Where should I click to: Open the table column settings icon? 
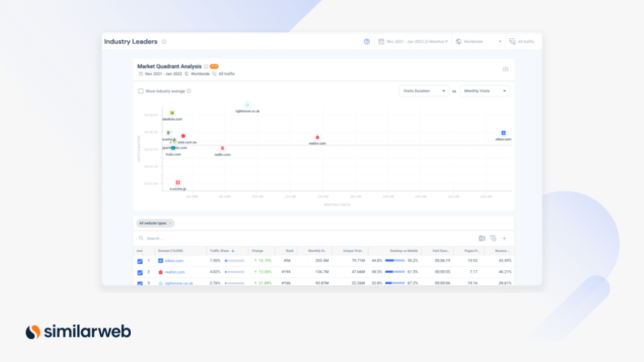[493, 239]
